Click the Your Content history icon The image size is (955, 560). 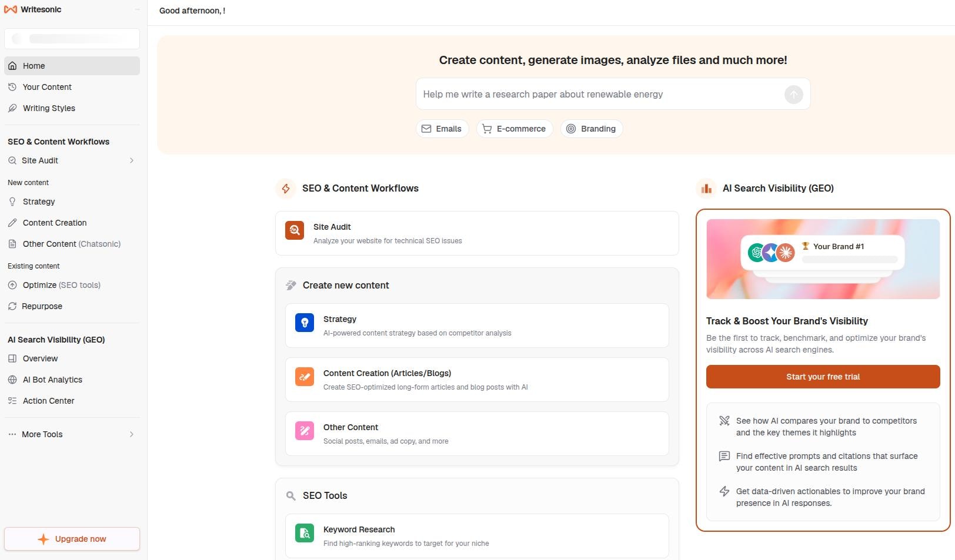point(12,87)
